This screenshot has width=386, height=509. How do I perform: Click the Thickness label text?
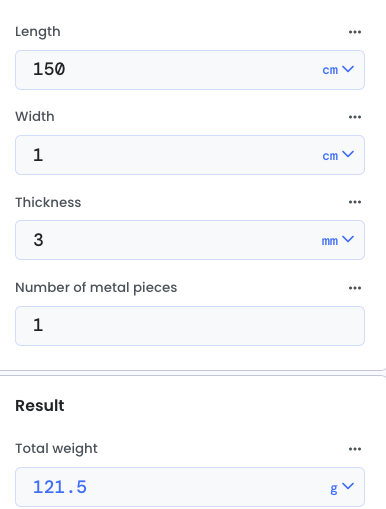click(x=48, y=202)
